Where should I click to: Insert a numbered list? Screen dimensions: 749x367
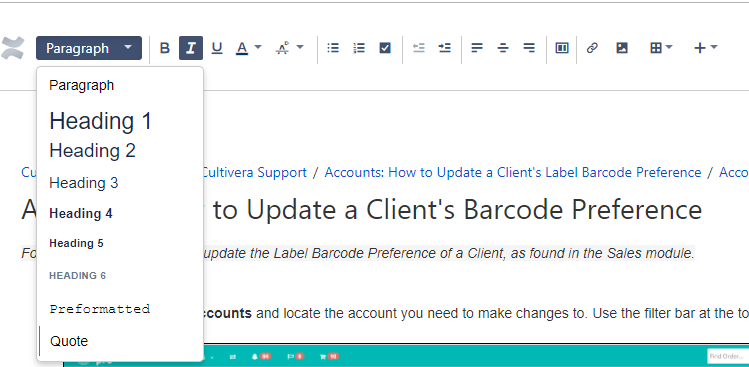pos(359,48)
